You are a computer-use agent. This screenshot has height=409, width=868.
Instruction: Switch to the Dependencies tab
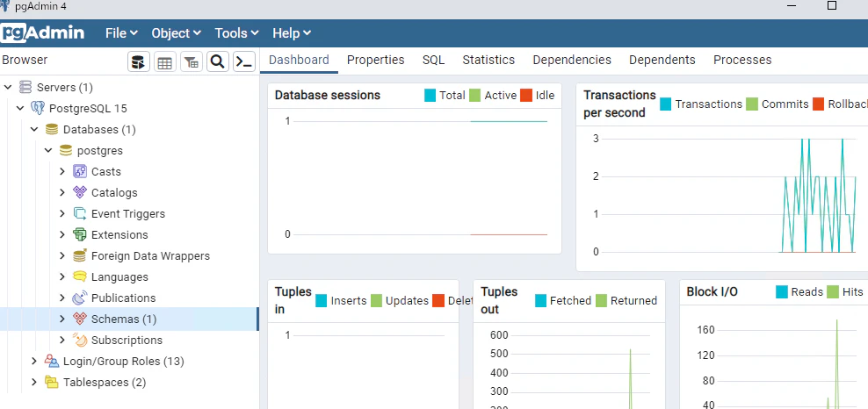pos(572,60)
